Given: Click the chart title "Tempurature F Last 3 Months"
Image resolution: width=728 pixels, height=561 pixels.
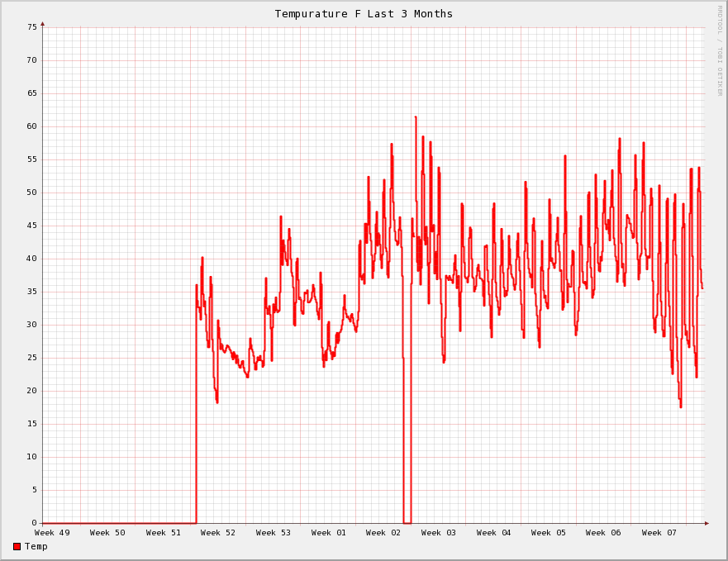Looking at the screenshot, I should pyautogui.click(x=364, y=14).
